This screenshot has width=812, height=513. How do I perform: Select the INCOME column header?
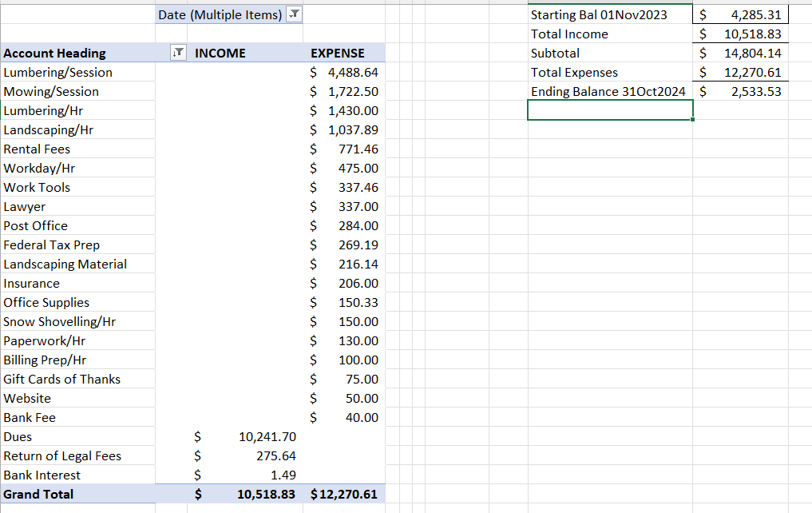(220, 54)
